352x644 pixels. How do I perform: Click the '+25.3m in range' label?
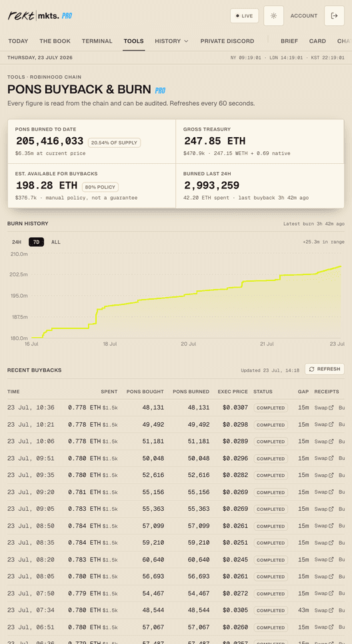(x=323, y=242)
